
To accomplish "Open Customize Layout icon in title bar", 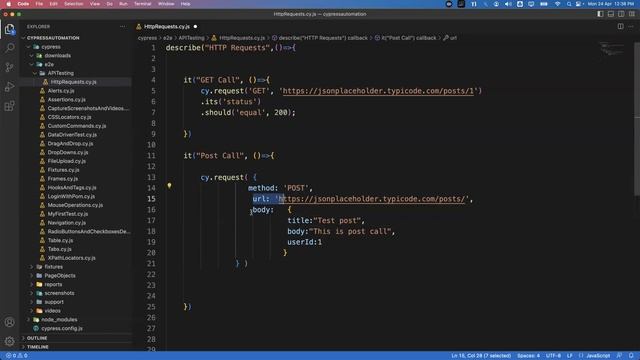I will point(631,14).
